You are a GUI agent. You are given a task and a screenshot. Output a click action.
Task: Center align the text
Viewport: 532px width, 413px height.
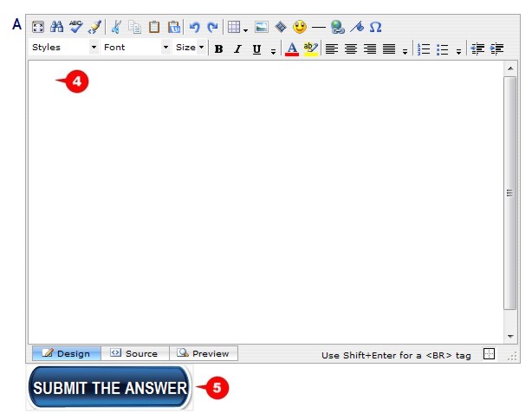351,49
